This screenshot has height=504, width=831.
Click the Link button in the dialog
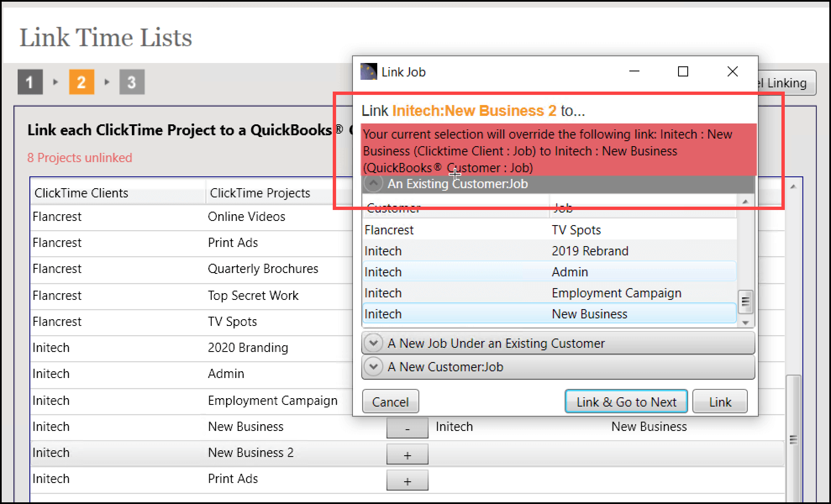tap(720, 402)
